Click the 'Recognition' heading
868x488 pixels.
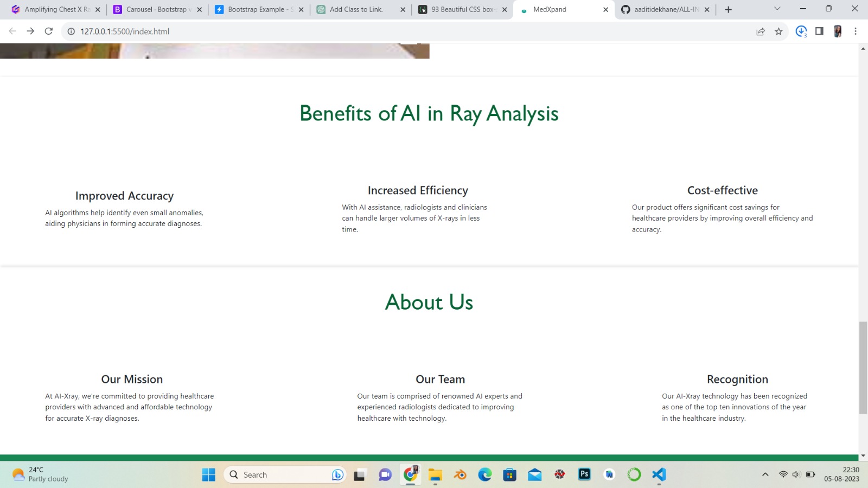tap(737, 379)
